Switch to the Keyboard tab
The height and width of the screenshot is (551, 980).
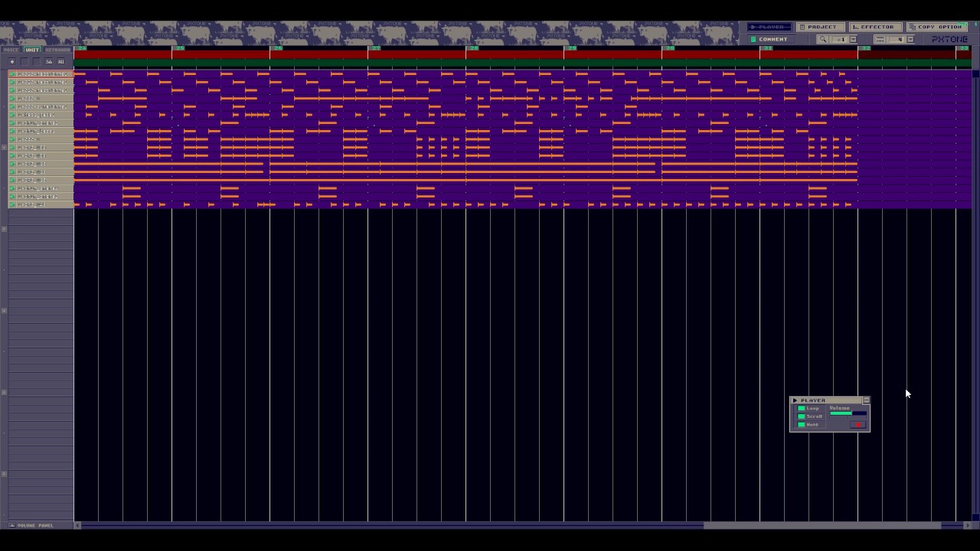(x=57, y=50)
